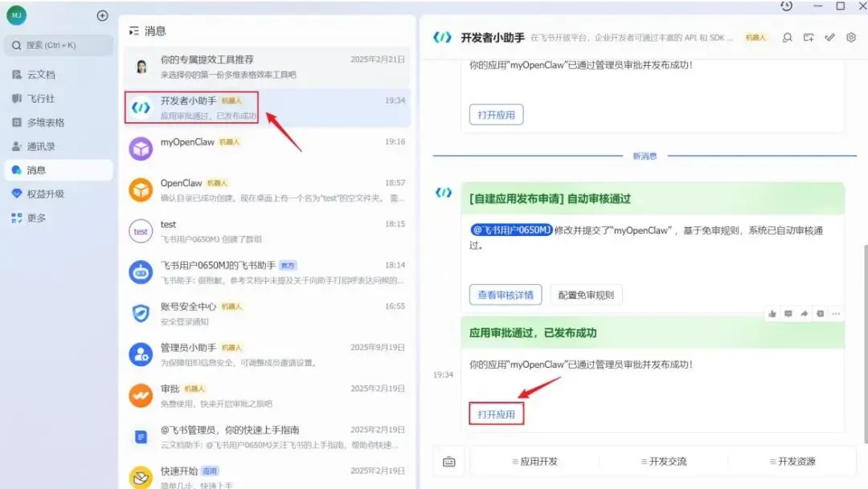Click the 账号安全中心 shield avatar
868x489 pixels.
pyautogui.click(x=141, y=313)
